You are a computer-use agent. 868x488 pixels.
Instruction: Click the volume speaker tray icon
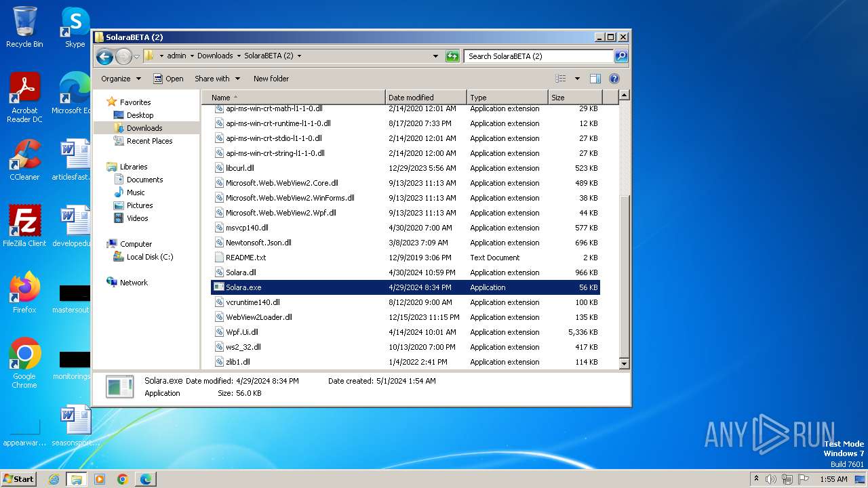(771, 479)
